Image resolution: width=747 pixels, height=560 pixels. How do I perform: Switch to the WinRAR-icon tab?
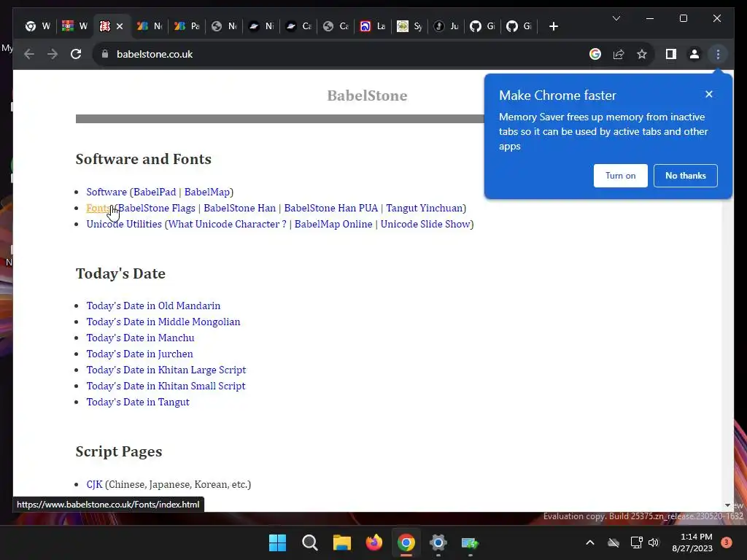(75, 26)
